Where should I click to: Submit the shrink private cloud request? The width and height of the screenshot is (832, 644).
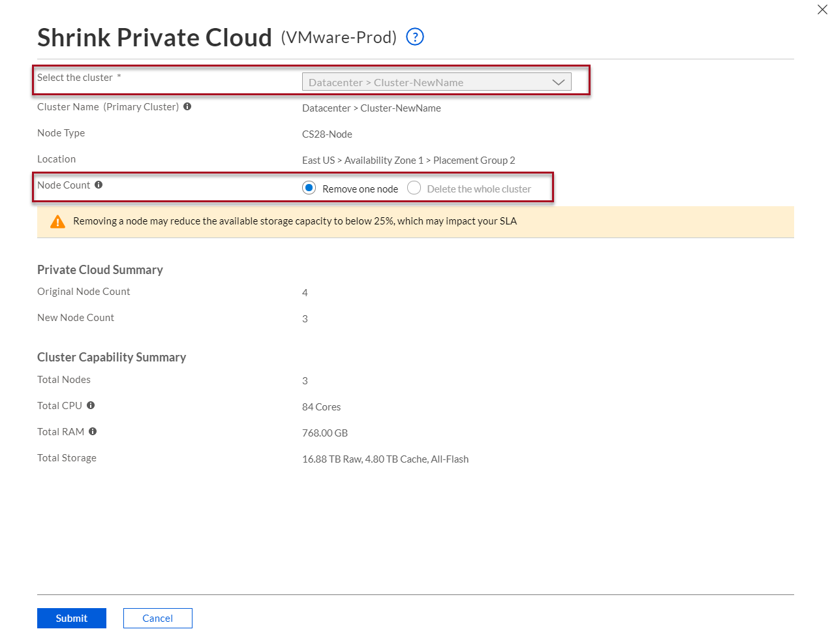click(71, 618)
